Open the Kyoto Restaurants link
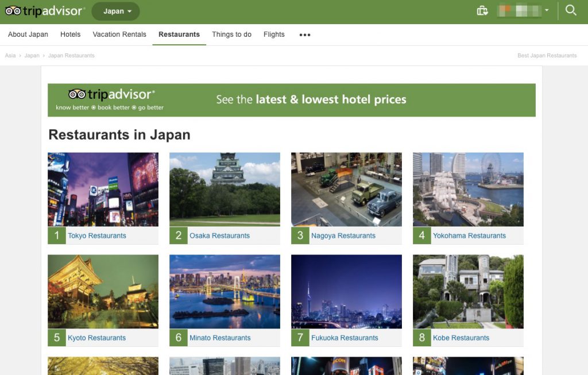The width and height of the screenshot is (588, 375). (x=96, y=338)
